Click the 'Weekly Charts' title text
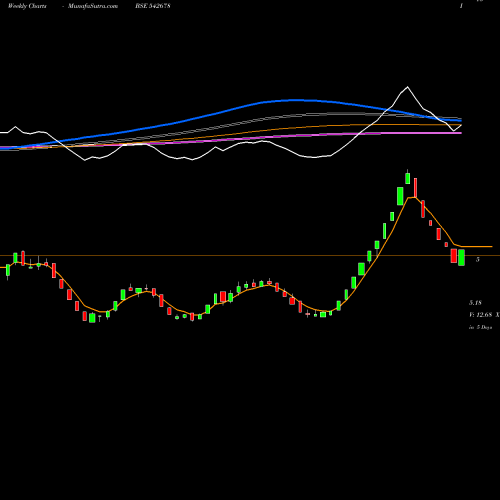This screenshot has width=500, height=500. coord(27,6)
